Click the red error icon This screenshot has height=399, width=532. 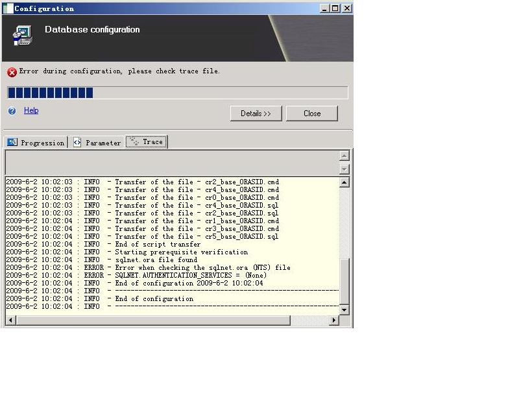click(x=12, y=72)
